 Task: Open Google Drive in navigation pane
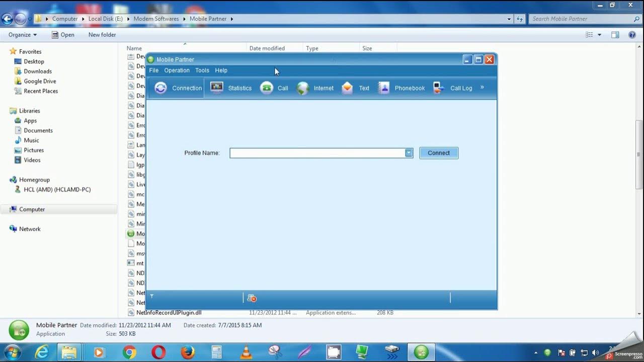(40, 81)
